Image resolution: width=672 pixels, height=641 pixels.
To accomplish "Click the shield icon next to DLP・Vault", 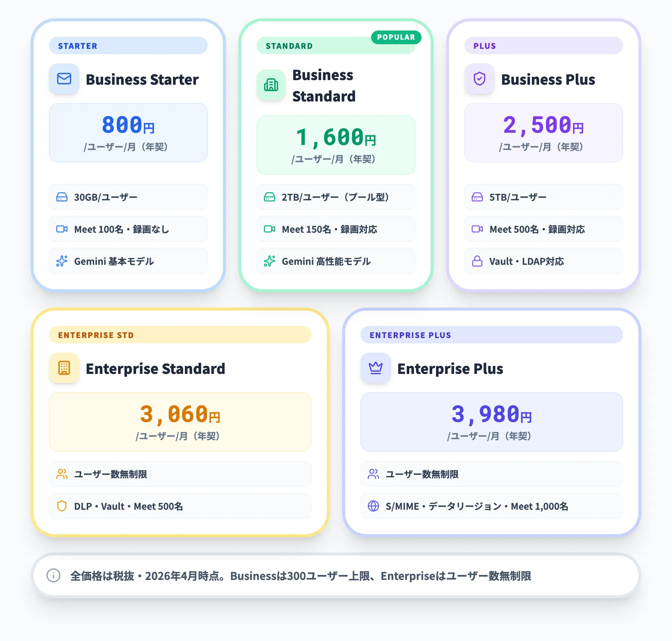I will 62,506.
